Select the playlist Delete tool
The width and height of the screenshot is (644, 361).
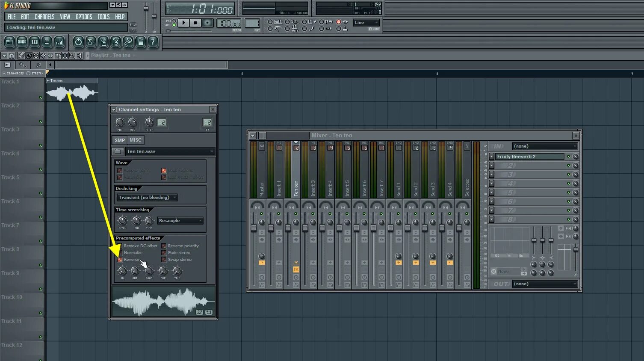point(36,56)
